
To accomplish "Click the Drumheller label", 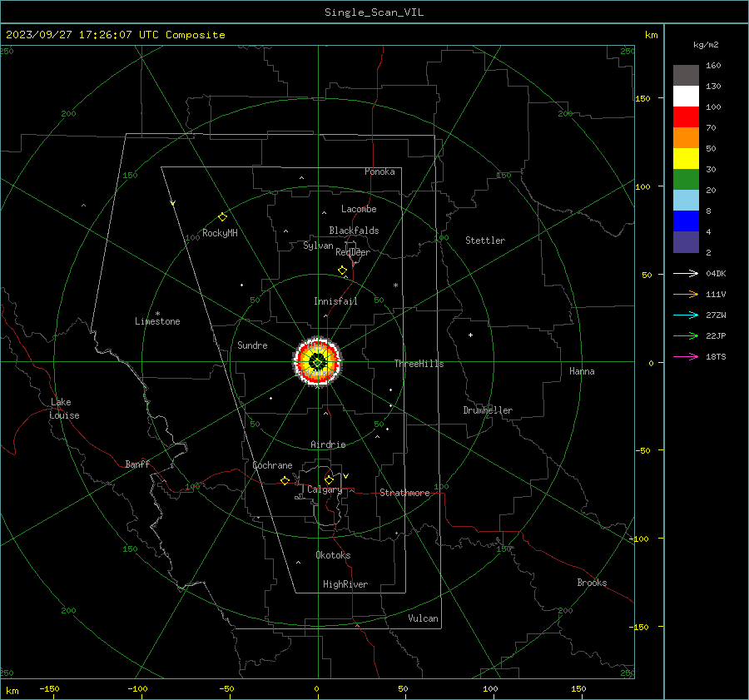I will point(488,410).
